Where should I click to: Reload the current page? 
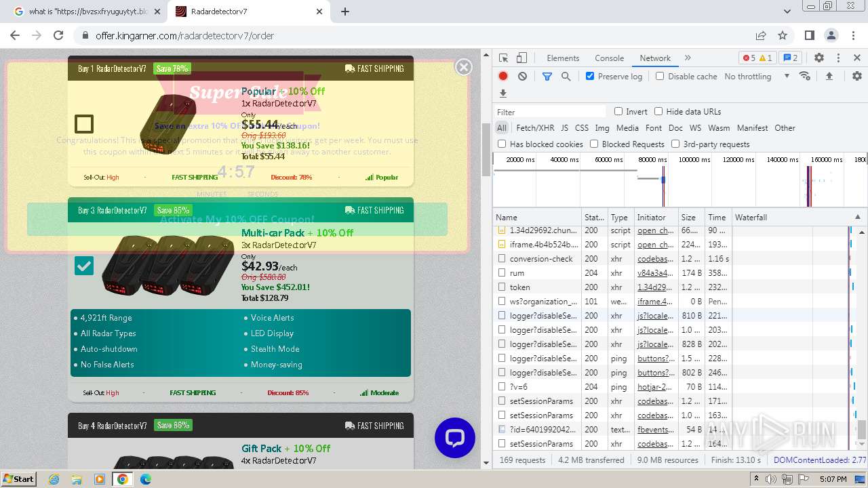click(58, 35)
